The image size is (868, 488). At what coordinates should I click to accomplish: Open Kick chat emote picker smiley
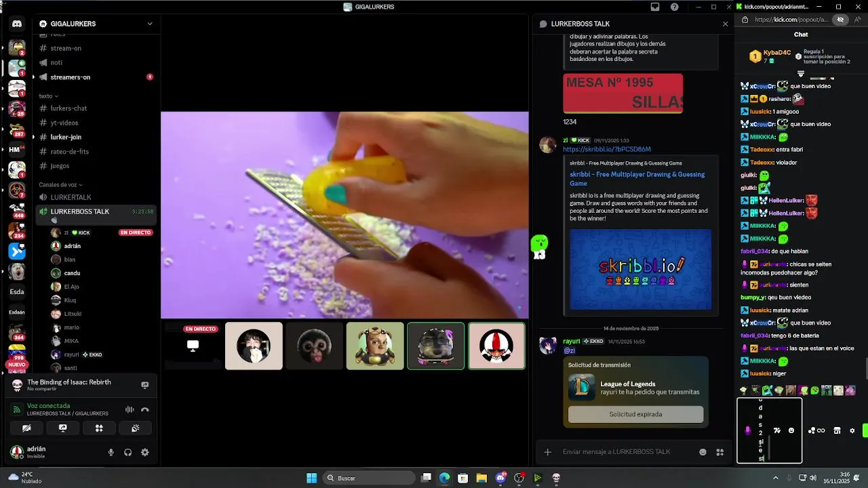pos(791,430)
